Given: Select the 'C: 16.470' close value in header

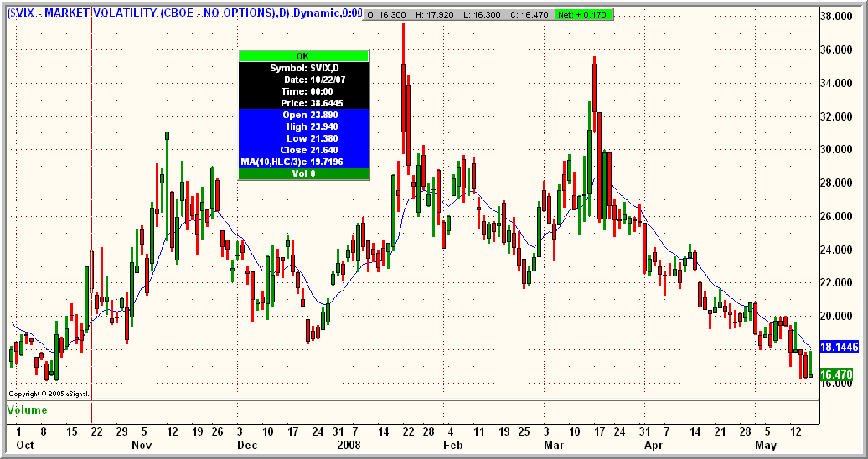Looking at the screenshot, I should 530,13.
